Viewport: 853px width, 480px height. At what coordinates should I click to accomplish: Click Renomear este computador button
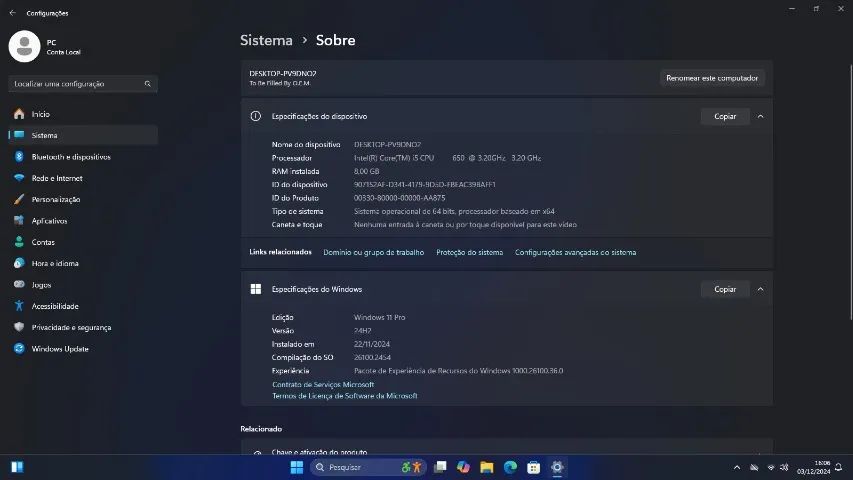[712, 78]
